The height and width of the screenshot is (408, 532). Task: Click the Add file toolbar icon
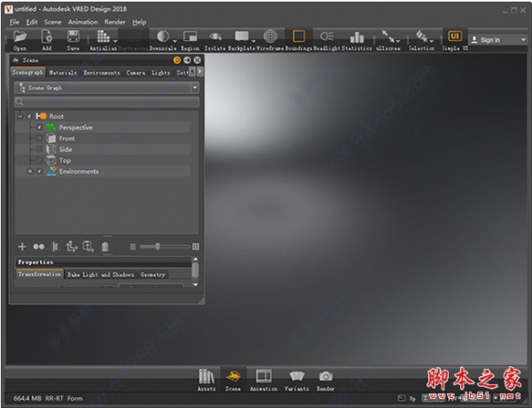[x=46, y=36]
